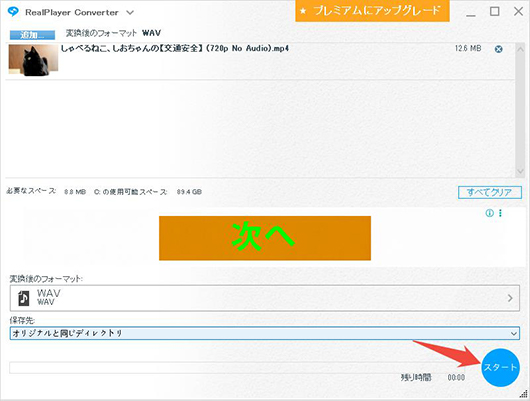The width and height of the screenshot is (530, 401).
Task: Click the window resize grip icon
Action: 524,395
